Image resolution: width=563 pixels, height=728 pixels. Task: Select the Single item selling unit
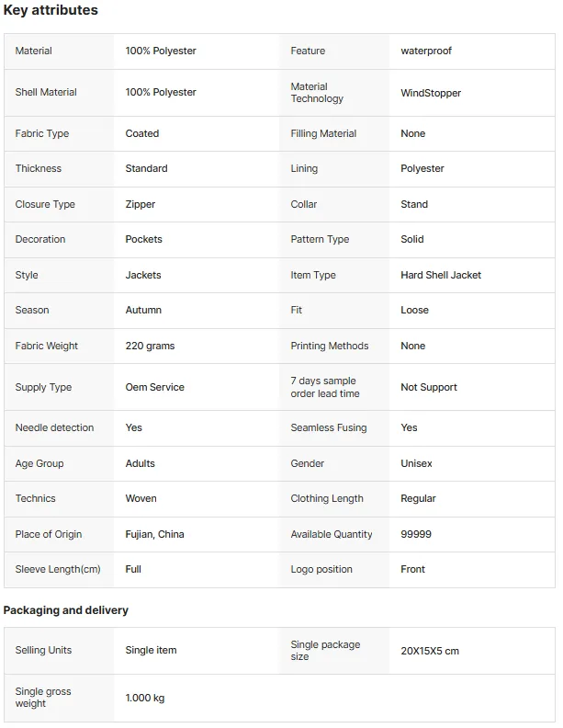click(151, 650)
